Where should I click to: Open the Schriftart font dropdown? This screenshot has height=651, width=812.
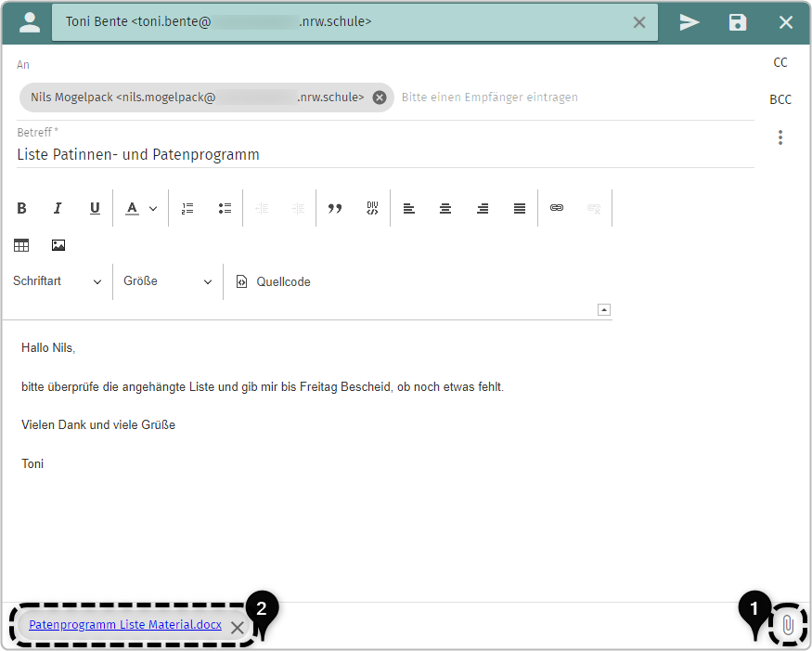coord(58,280)
